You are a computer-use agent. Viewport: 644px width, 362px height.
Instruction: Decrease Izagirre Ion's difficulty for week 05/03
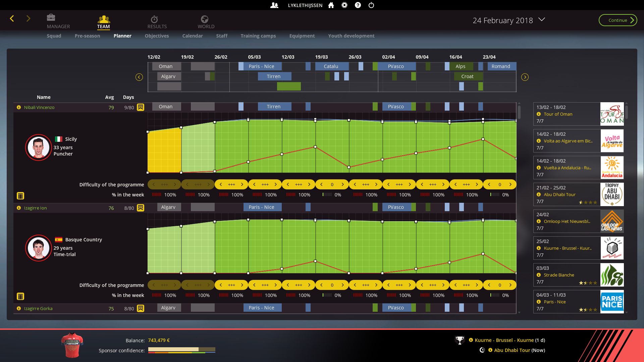[x=254, y=285]
